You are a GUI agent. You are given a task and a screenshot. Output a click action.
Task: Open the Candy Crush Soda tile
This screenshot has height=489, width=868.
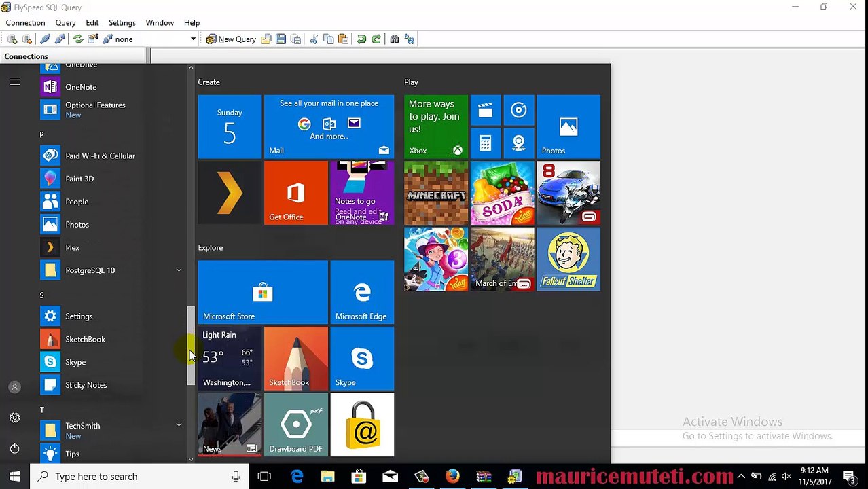(x=502, y=193)
